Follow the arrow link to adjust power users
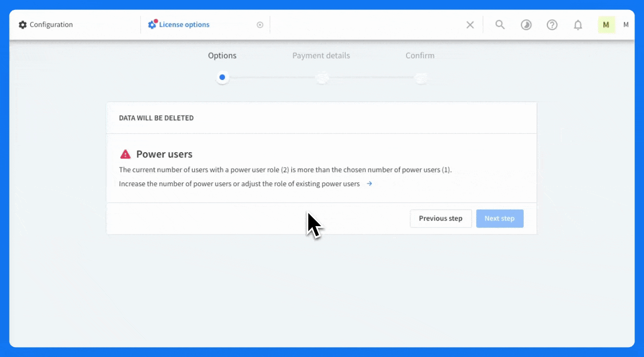The width and height of the screenshot is (644, 357). [x=369, y=183]
